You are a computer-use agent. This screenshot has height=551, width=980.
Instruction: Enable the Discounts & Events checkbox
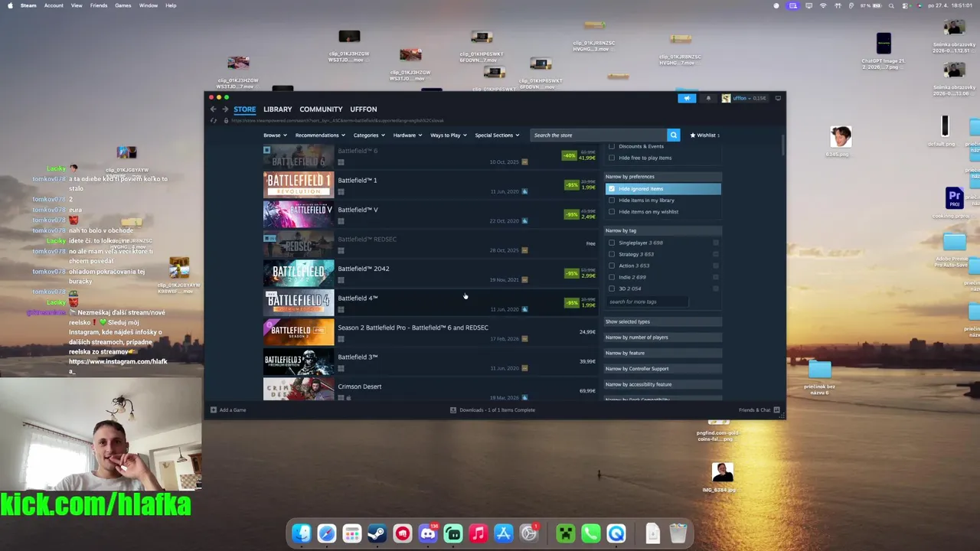612,146
